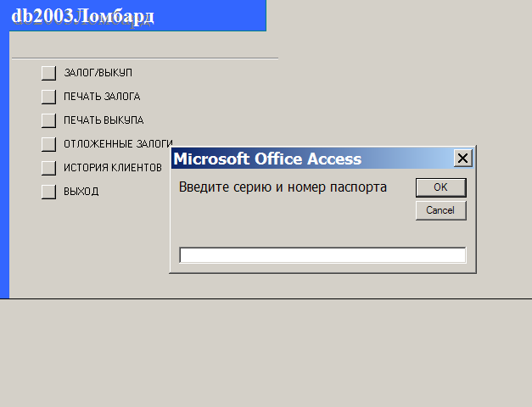The height and width of the screenshot is (407, 532).
Task: Click the db2003Ломбард header title
Action: pyautogui.click(x=82, y=16)
